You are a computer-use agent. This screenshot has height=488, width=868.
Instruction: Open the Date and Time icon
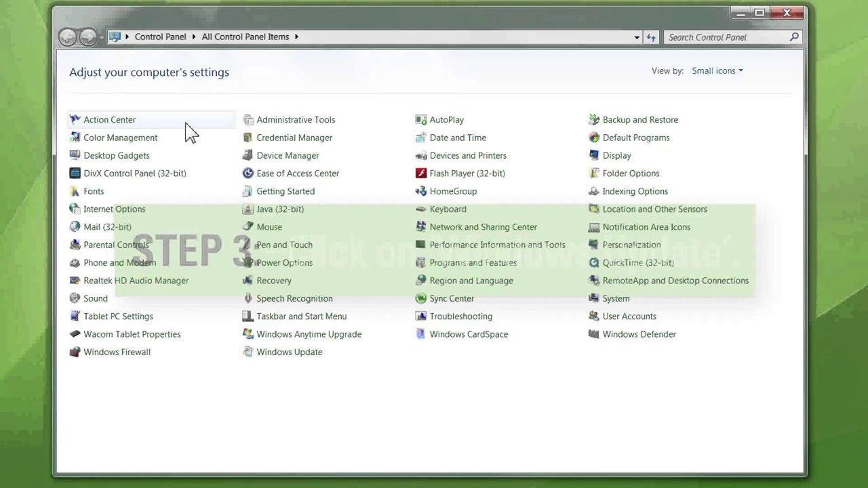coord(421,138)
